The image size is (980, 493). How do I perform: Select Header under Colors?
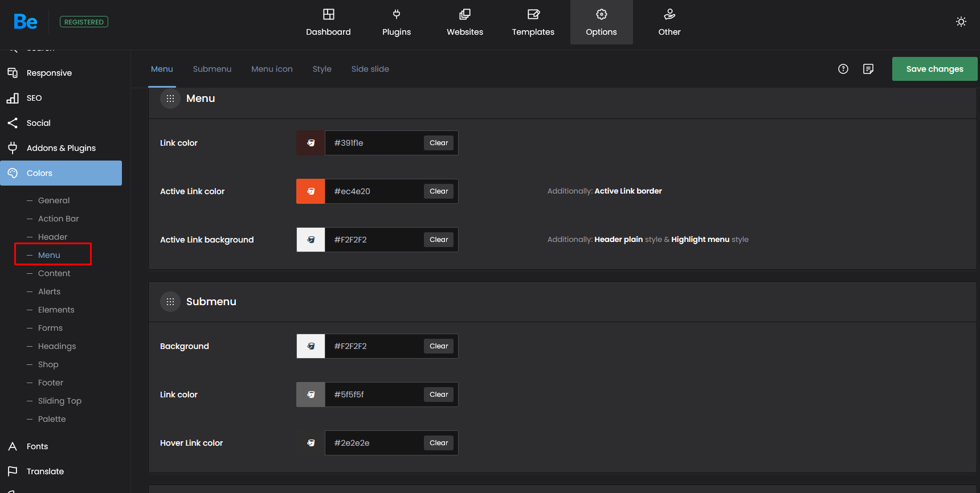tap(52, 237)
